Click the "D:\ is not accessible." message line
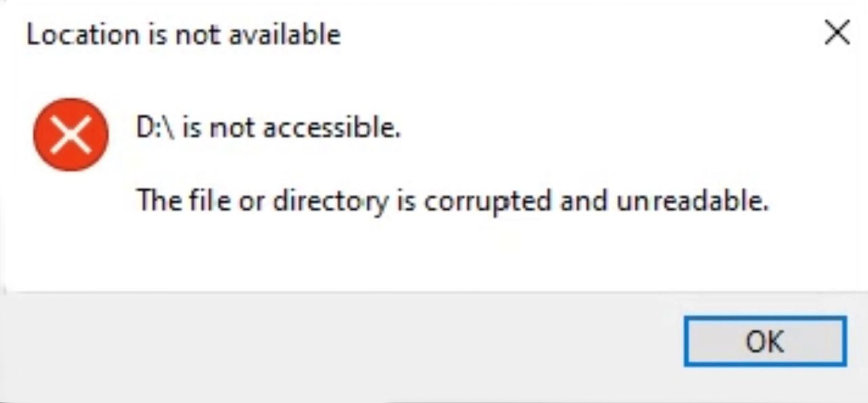 coord(269,128)
